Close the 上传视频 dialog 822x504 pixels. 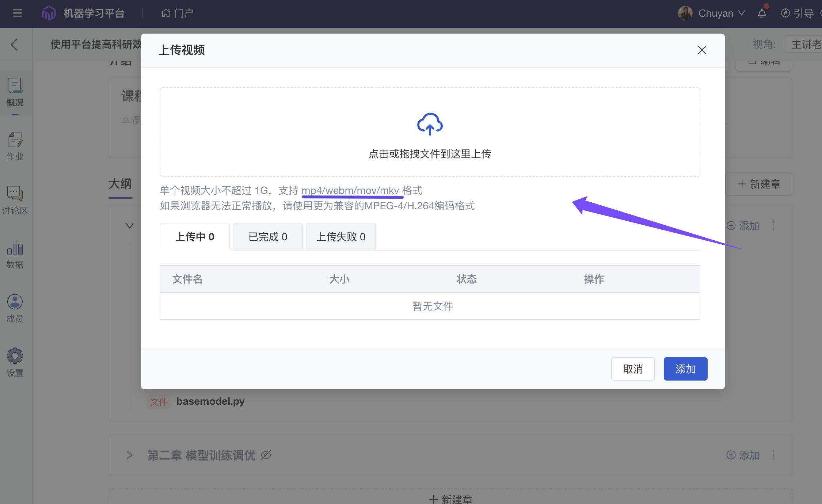click(x=702, y=50)
